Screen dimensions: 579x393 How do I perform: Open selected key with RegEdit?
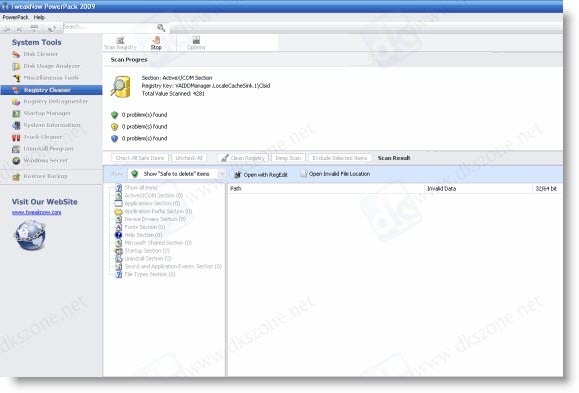[x=261, y=174]
